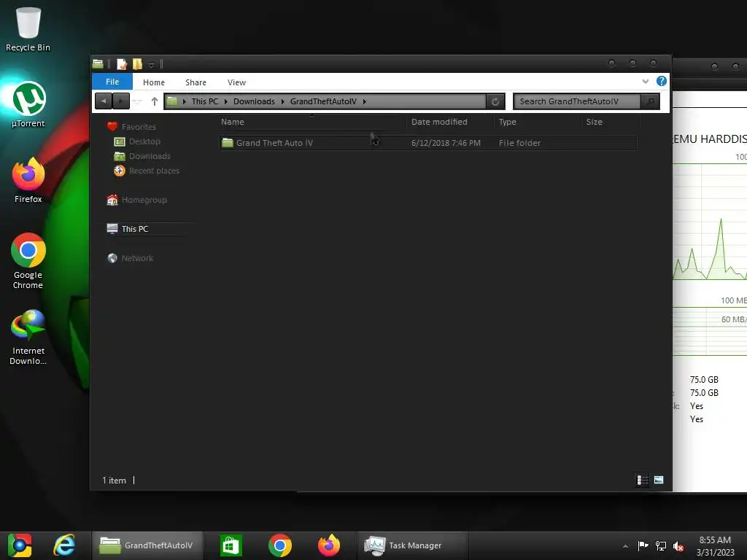
Task: Click the taskbar Start button icon
Action: (x=20, y=545)
